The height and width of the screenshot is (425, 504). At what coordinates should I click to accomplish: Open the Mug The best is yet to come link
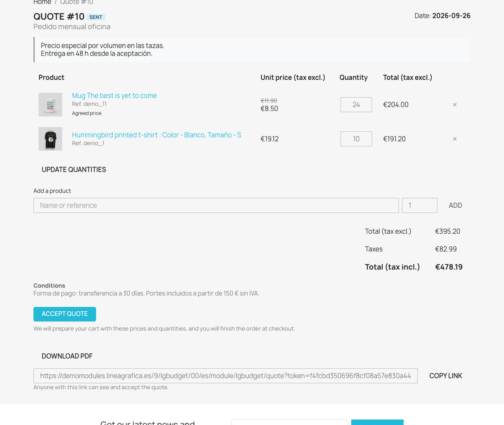(x=114, y=96)
